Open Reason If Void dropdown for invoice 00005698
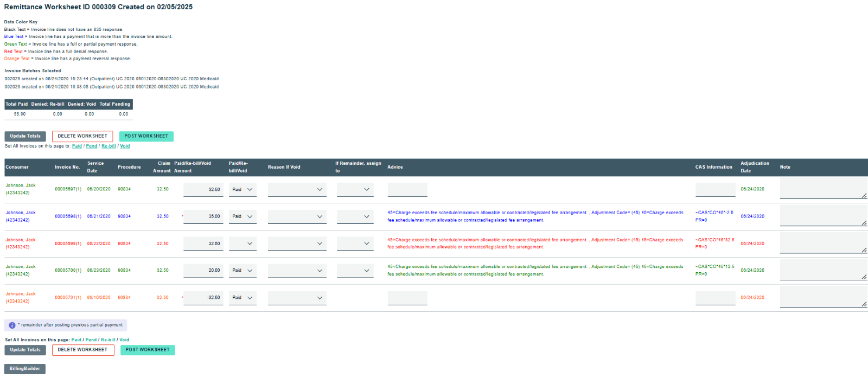The image size is (868, 378). (x=297, y=217)
